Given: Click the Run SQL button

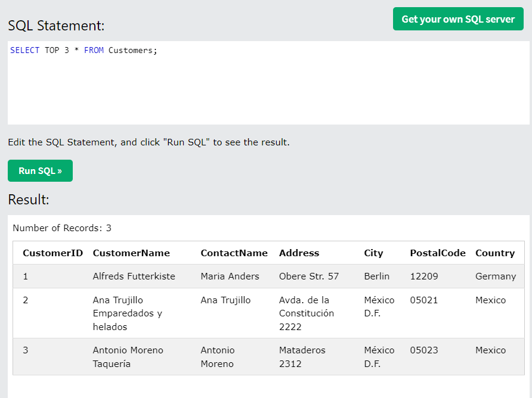Looking at the screenshot, I should [40, 170].
